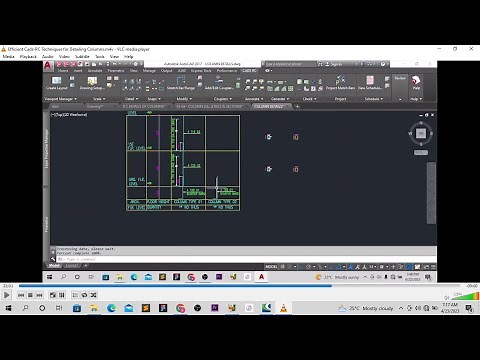Switch to the Drawing7 file tab
The height and width of the screenshot is (360, 480).
(x=95, y=106)
